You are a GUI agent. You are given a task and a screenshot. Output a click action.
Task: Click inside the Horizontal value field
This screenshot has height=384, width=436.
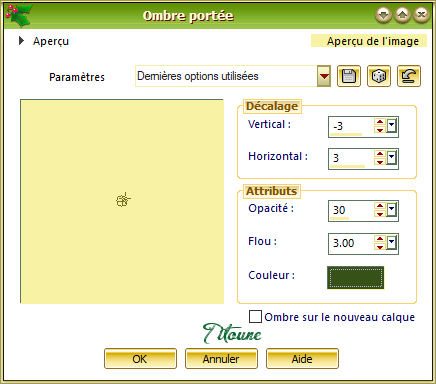click(x=351, y=158)
